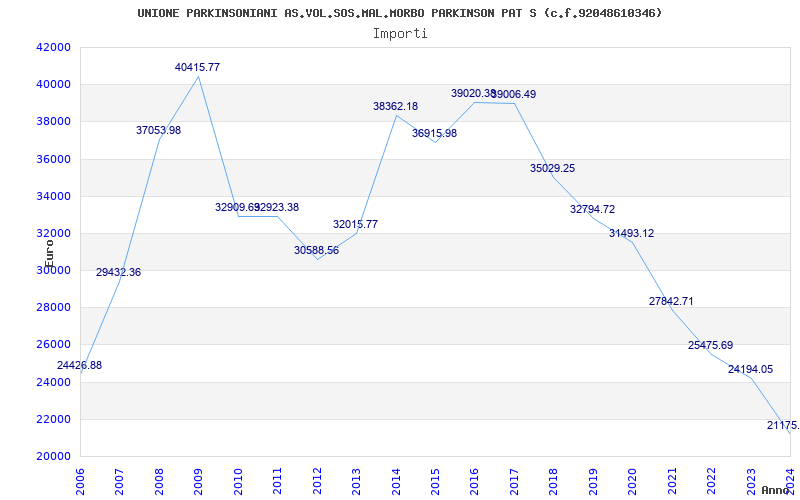Select the 36000 y-axis value
Viewport: 800px width, 500px height.
point(53,159)
